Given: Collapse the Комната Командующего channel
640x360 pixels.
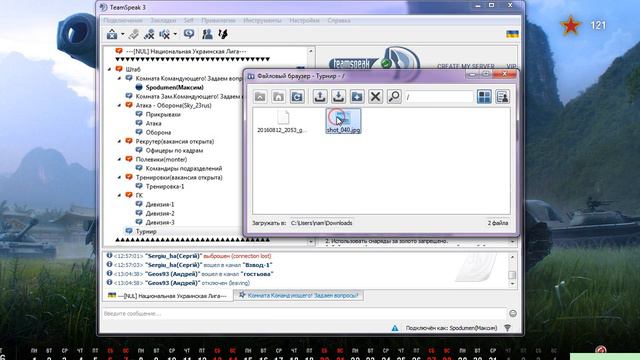Looking at the screenshot, I should (x=119, y=78).
